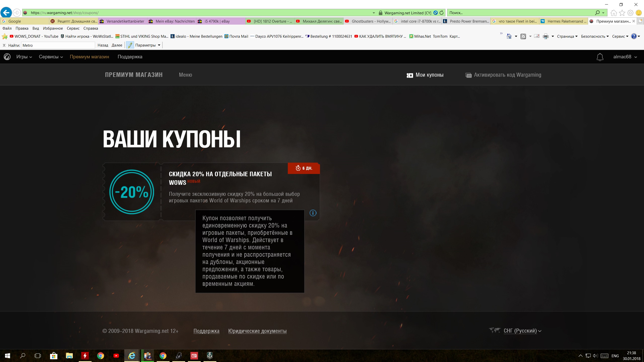Open the idealo - Meine Bestellungen favorite
The width and height of the screenshot is (644, 362).
(196, 36)
